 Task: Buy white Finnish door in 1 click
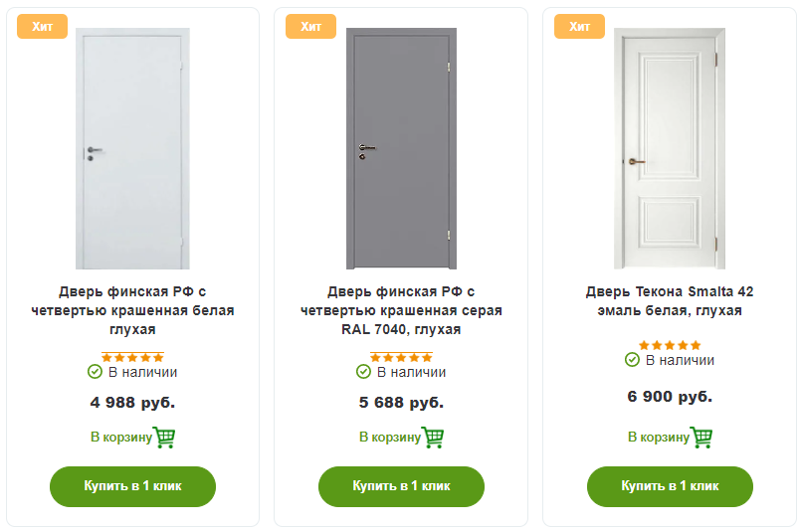pos(132,486)
